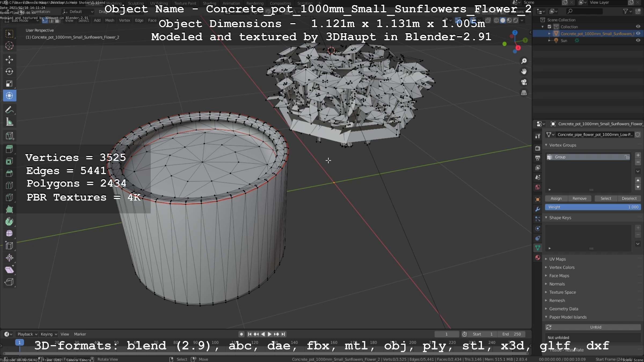Select the Select Box tool

[x=9, y=34]
